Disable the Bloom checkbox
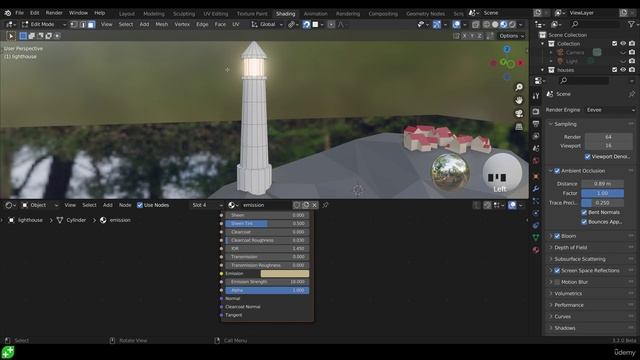The height and width of the screenshot is (360, 640). click(x=557, y=236)
